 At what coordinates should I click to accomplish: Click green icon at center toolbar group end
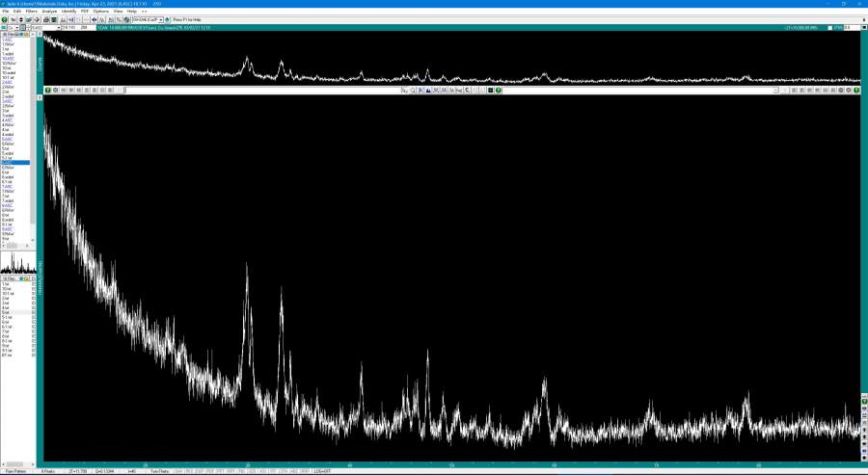tap(499, 91)
